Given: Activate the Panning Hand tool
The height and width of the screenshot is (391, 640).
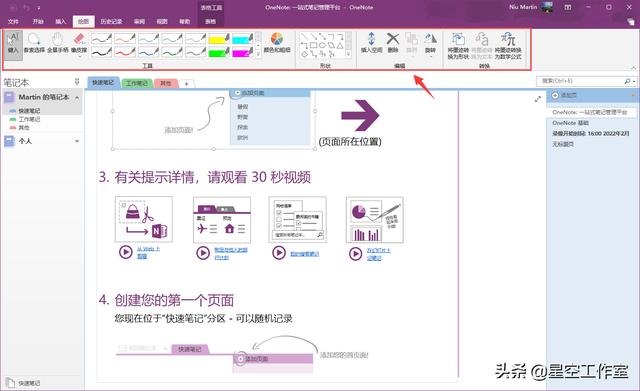Looking at the screenshot, I should click(58, 43).
